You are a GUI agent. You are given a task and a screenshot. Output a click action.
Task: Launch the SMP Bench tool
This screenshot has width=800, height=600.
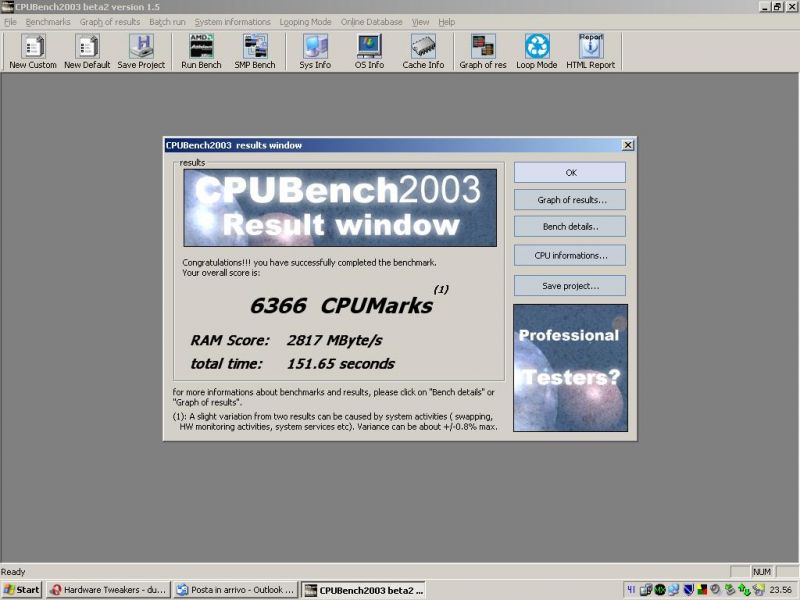click(x=255, y=51)
